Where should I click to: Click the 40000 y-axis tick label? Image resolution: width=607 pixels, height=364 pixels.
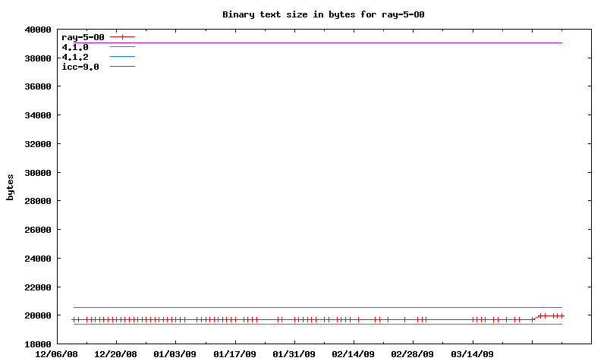(37, 30)
